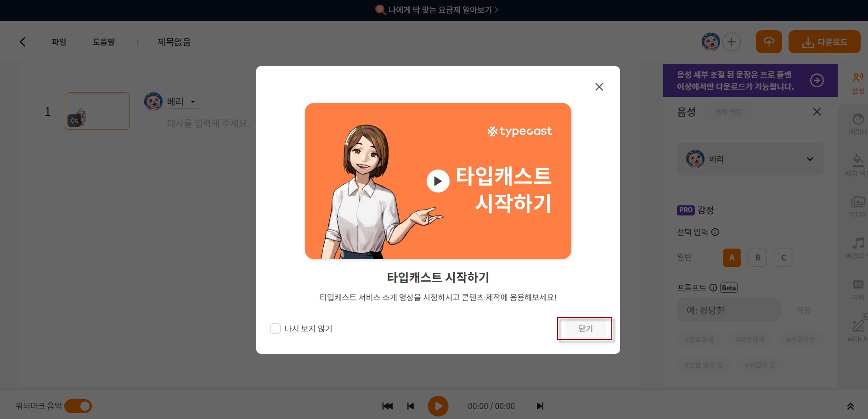The width and height of the screenshot is (868, 419).
Task: Skip to the beginning of the project
Action: point(388,406)
